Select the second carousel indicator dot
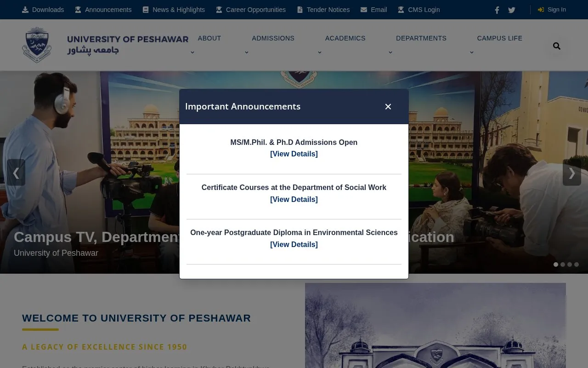This screenshot has width=588, height=368. [x=563, y=264]
